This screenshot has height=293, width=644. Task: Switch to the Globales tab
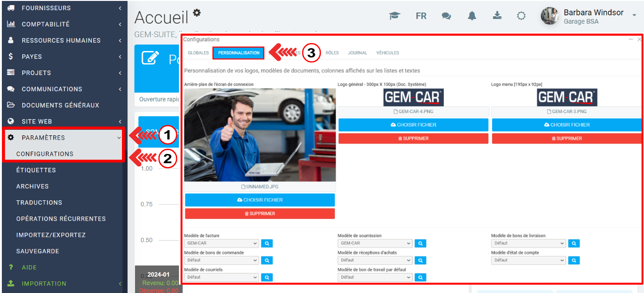pyautogui.click(x=198, y=53)
